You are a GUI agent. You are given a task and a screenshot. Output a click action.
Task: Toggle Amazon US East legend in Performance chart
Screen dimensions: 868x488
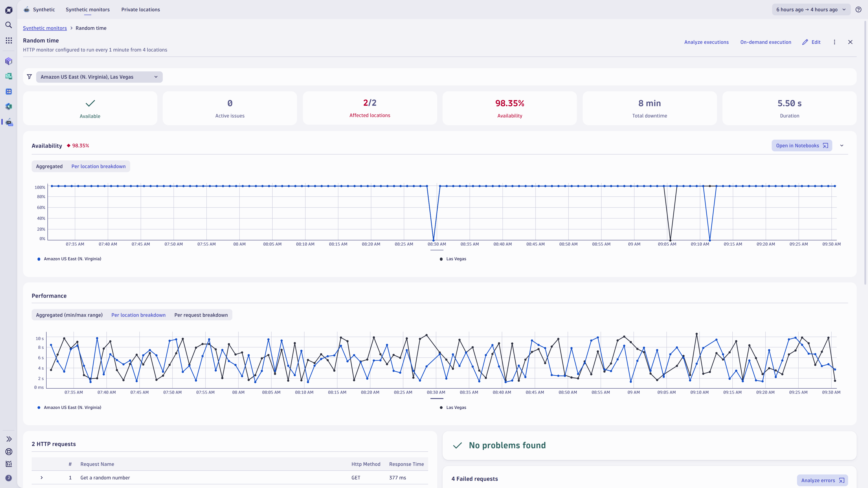(69, 407)
